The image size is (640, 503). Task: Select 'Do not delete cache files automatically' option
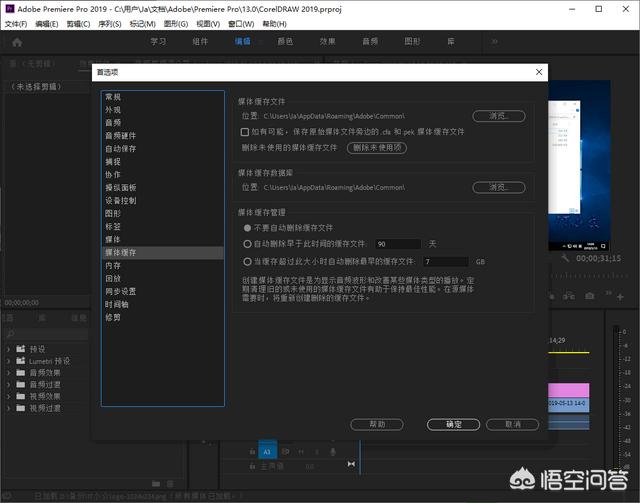[247, 228]
